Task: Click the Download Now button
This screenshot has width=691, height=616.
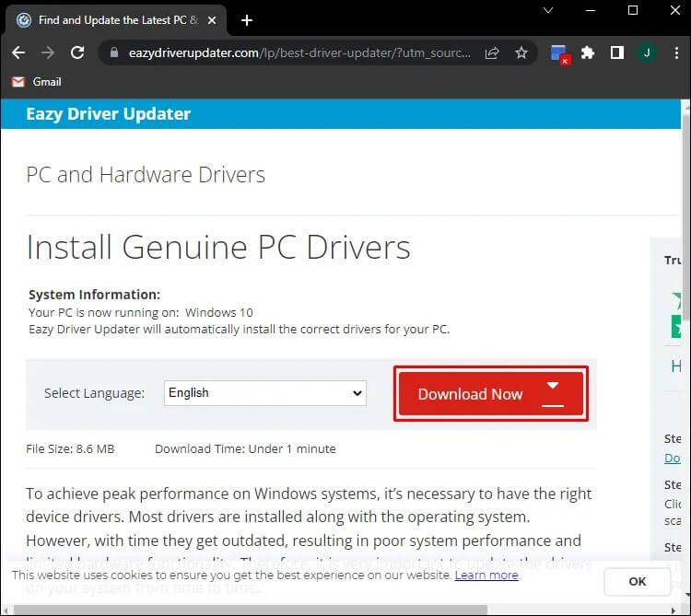Action: click(491, 394)
